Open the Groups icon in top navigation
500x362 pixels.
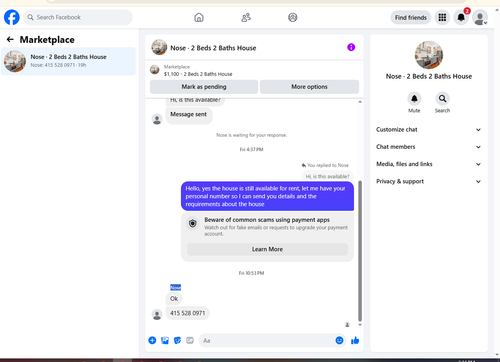coord(293,17)
